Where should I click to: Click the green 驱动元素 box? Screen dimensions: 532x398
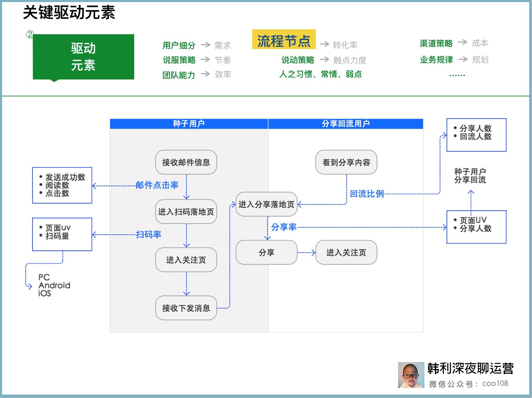(x=83, y=57)
